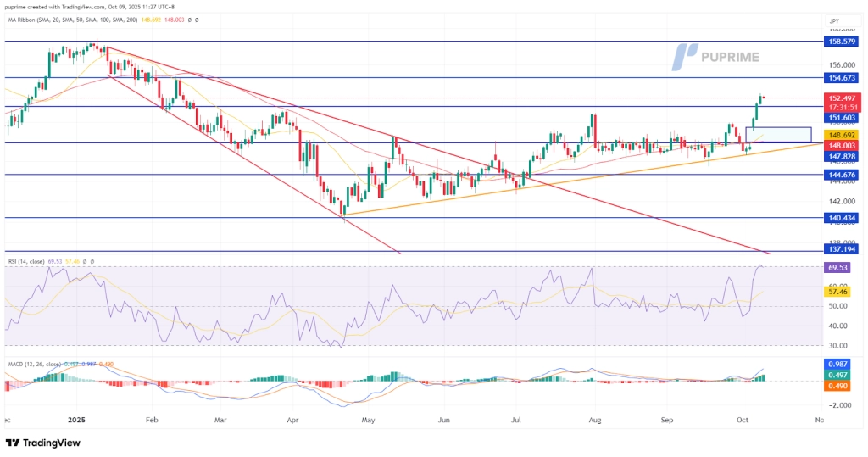Open the JPY currency selector

(835, 20)
